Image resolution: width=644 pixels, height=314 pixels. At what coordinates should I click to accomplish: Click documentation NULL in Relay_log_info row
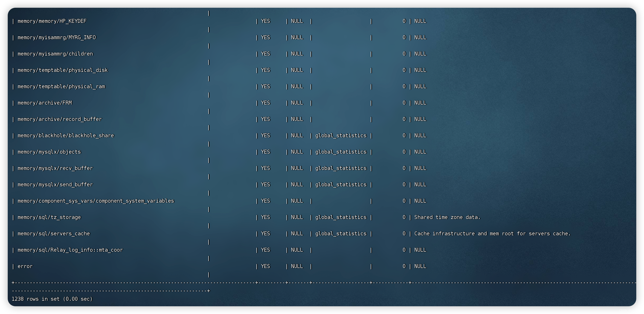[x=420, y=250]
